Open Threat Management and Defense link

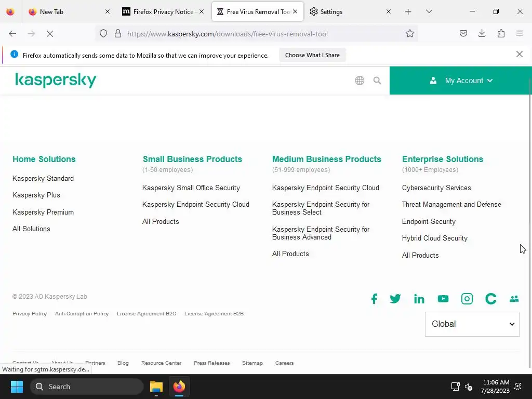point(451,204)
